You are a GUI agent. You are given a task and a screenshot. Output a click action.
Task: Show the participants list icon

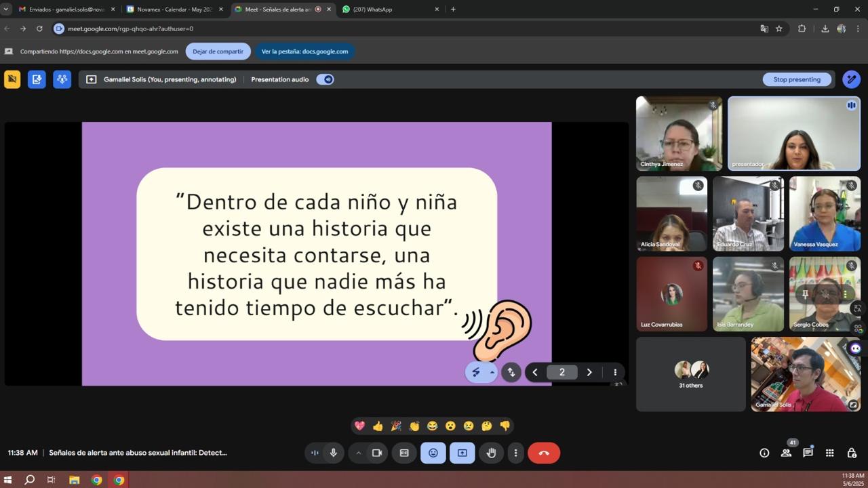[x=786, y=453]
